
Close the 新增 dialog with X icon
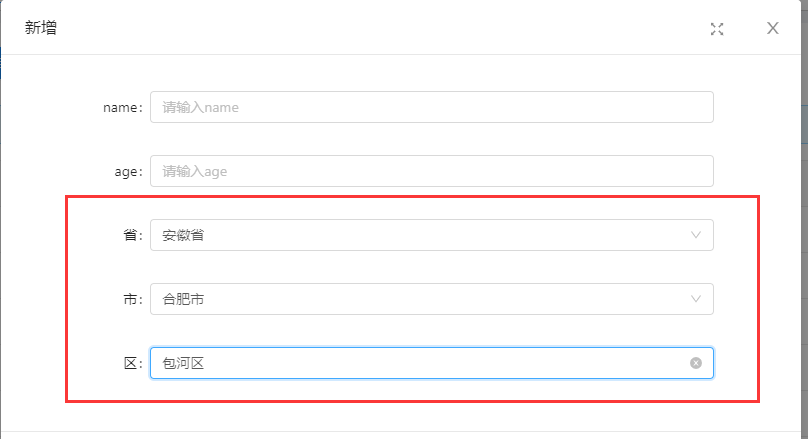(773, 28)
